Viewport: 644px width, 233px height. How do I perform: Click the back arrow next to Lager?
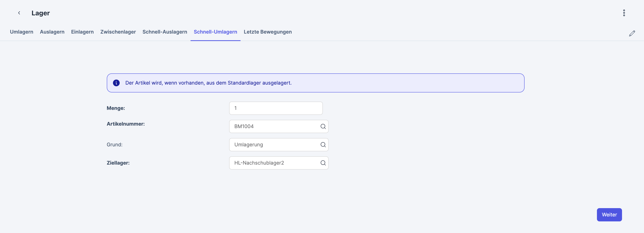tap(19, 13)
